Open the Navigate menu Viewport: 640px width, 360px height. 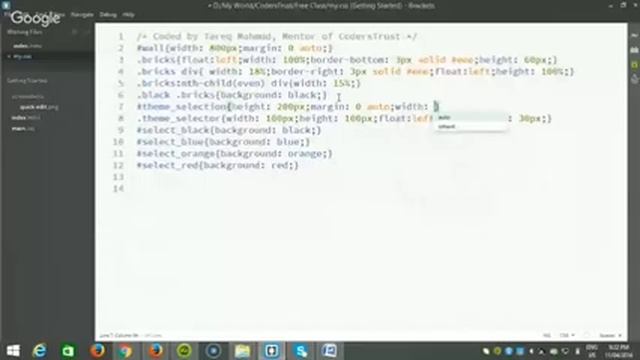82,15
